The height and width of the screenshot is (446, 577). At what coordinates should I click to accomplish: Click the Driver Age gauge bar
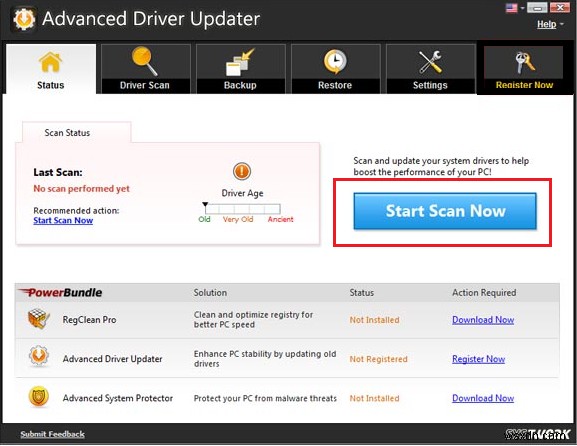click(243, 209)
